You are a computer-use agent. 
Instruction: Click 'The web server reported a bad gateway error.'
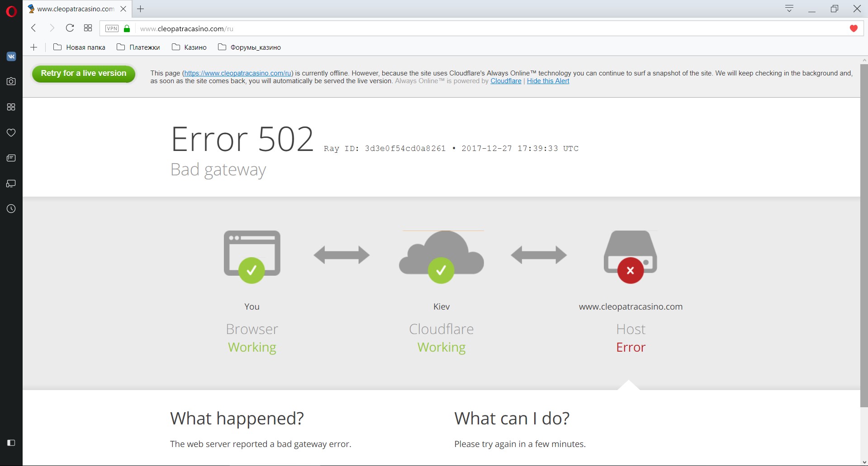pos(261,444)
